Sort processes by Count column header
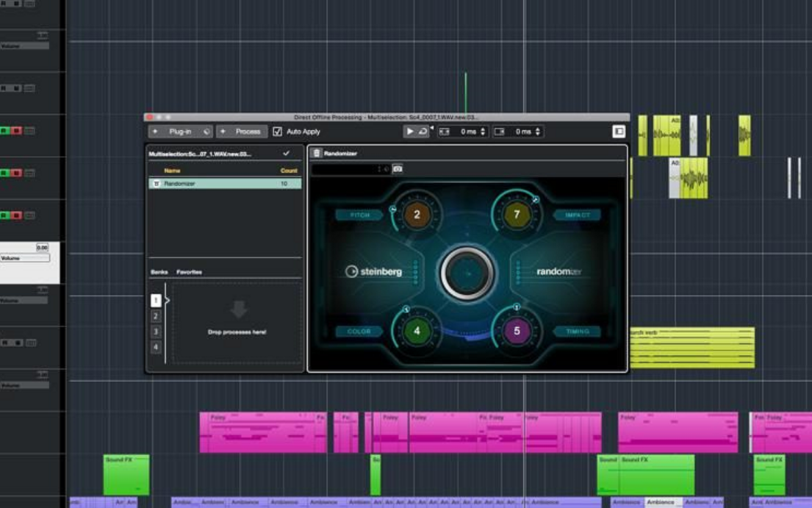 point(289,171)
